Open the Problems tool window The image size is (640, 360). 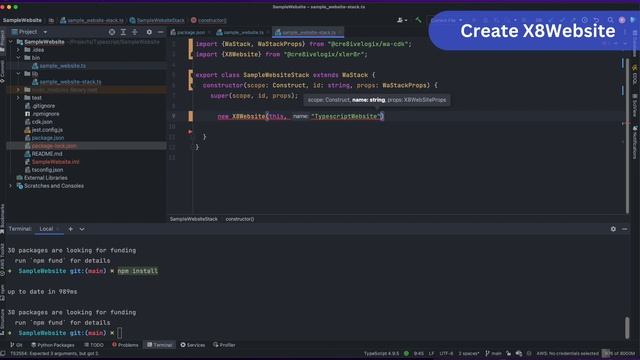click(125, 345)
